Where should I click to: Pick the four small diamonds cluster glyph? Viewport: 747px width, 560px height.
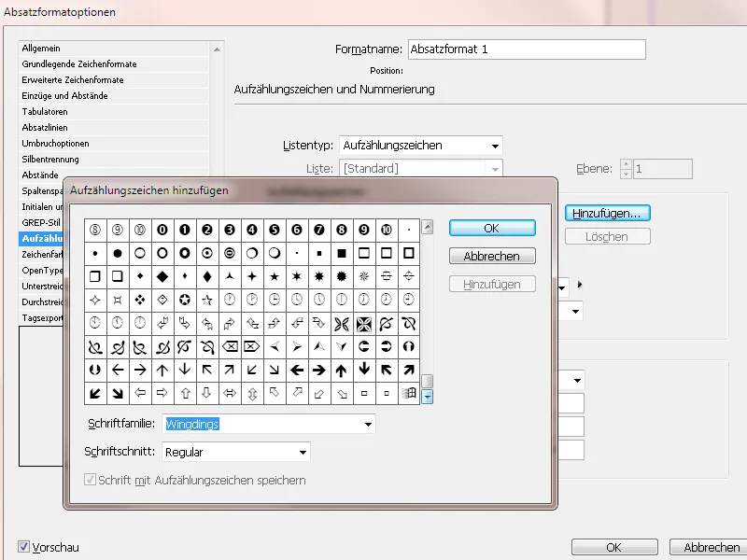(x=140, y=300)
